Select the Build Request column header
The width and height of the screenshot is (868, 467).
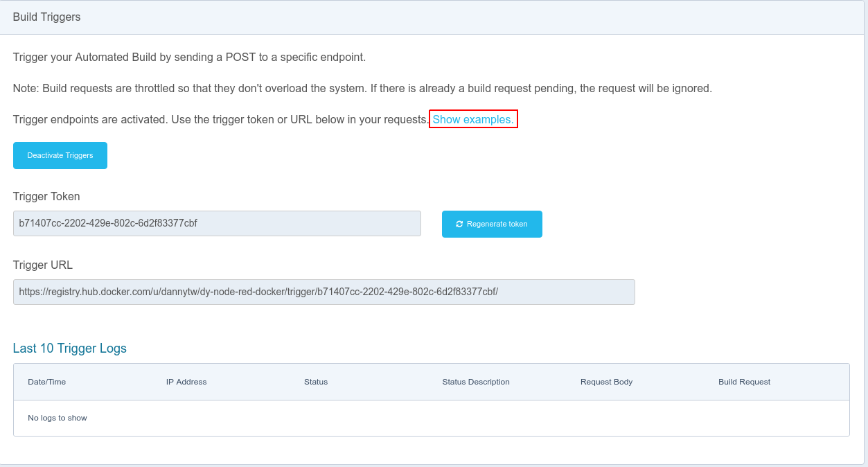[744, 382]
